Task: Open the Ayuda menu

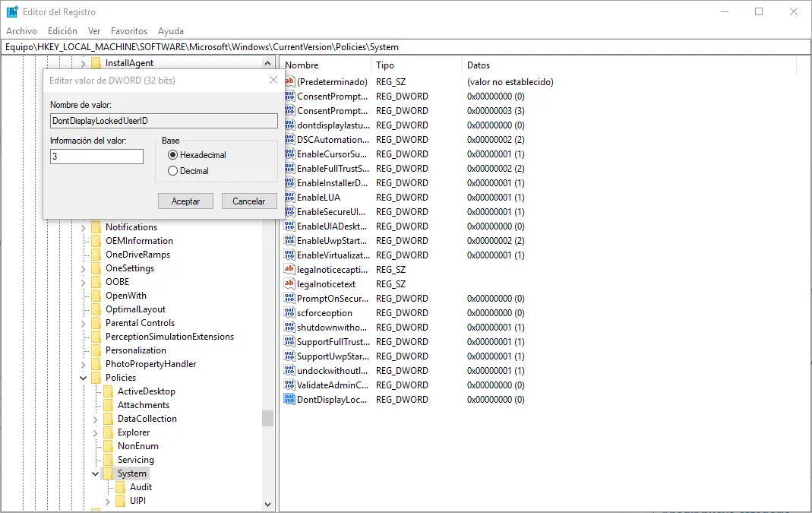Action: point(171,31)
